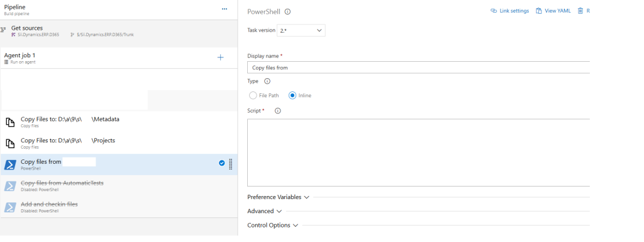
Task: Click the branch icon beside Trunk path
Action: [72, 35]
